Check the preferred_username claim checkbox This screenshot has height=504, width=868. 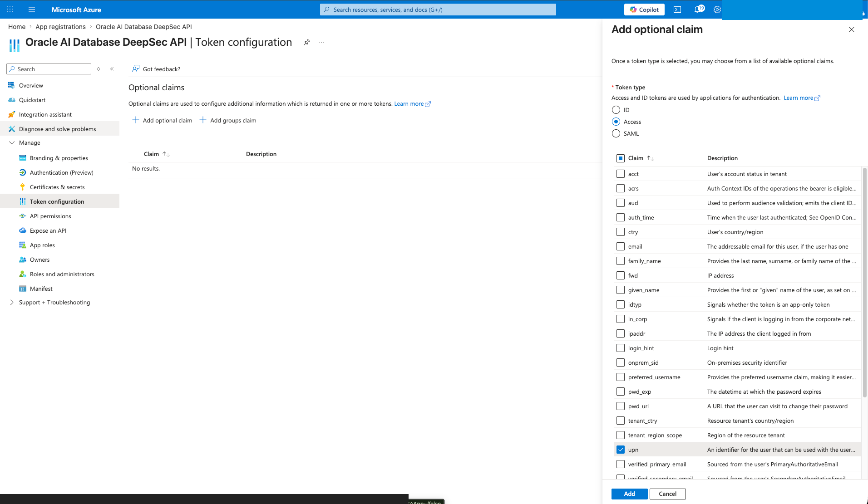(621, 377)
